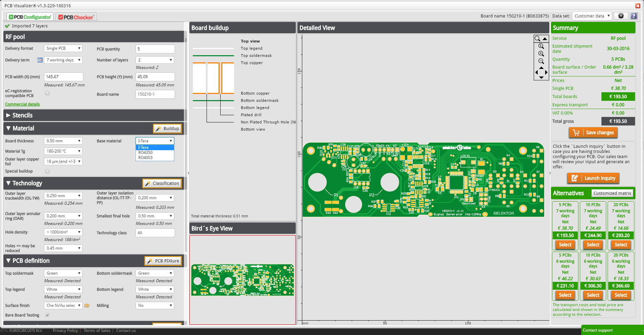Viewport: 644px width, 335px height.
Task: Open the settings gear near Data set
Action: point(621,16)
